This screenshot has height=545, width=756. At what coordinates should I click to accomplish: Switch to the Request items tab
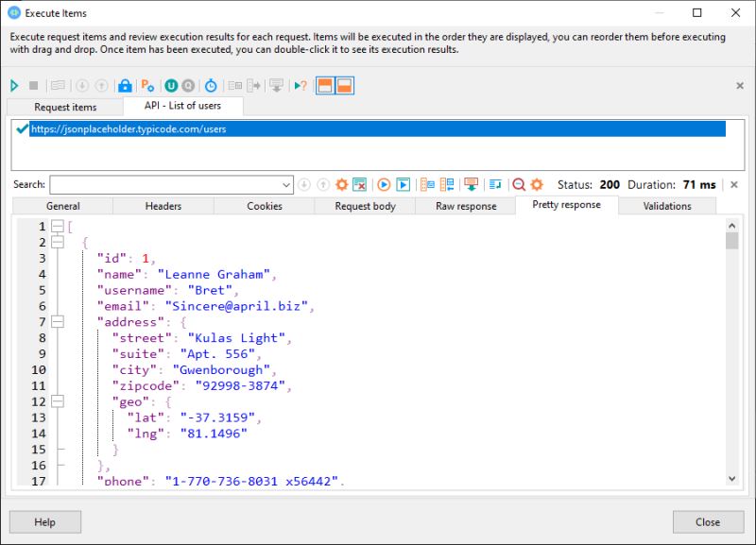65,108
